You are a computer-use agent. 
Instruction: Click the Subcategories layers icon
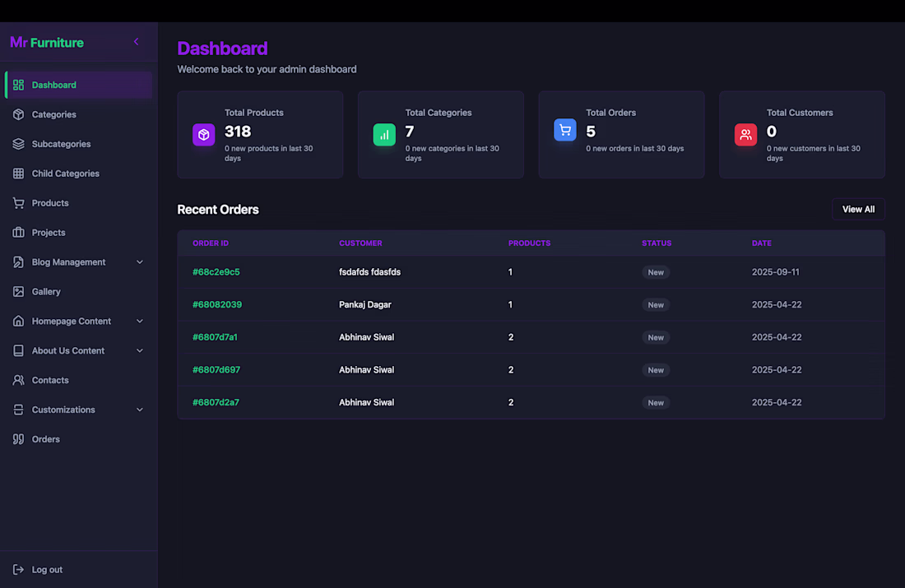click(18, 144)
